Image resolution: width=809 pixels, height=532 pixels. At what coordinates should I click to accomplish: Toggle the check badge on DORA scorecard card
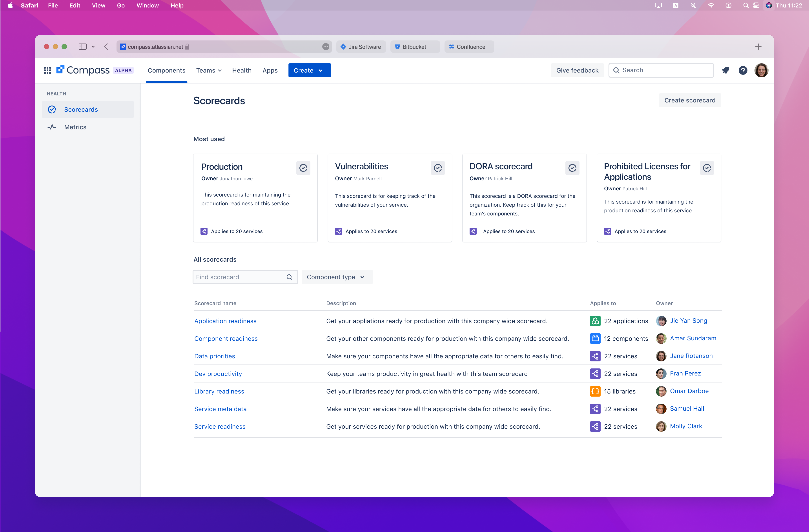[x=572, y=168]
